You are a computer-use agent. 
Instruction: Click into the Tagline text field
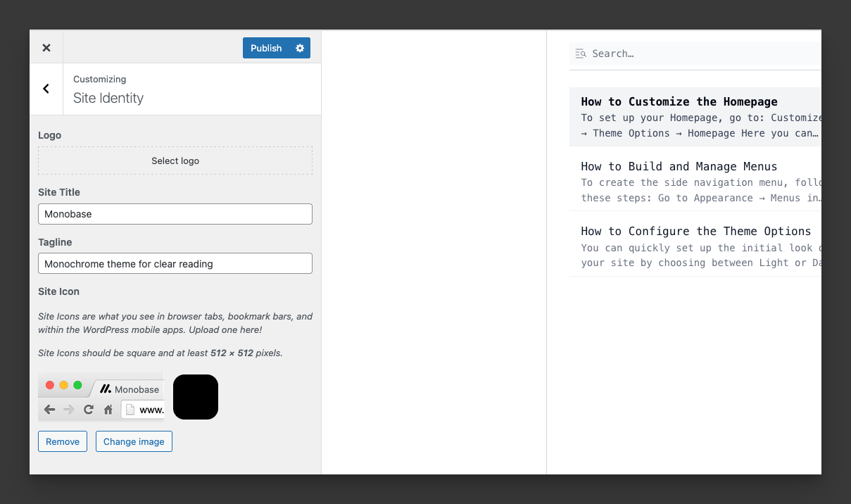tap(175, 263)
